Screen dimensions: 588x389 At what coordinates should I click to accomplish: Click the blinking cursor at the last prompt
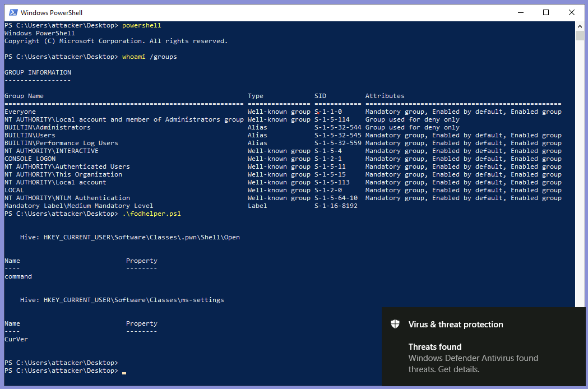pyautogui.click(x=124, y=373)
